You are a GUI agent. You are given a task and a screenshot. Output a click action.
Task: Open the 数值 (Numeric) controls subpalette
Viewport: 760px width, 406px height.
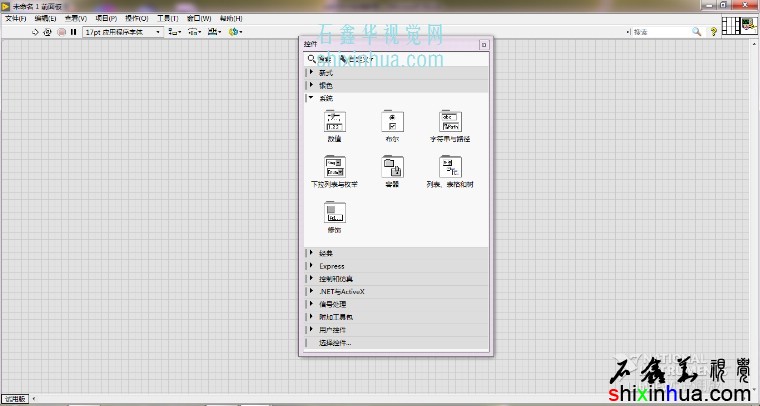tap(334, 121)
